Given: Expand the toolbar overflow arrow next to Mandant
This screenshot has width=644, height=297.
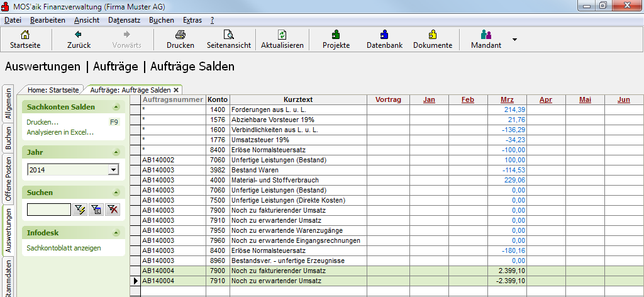Looking at the screenshot, I should pyautogui.click(x=514, y=40).
